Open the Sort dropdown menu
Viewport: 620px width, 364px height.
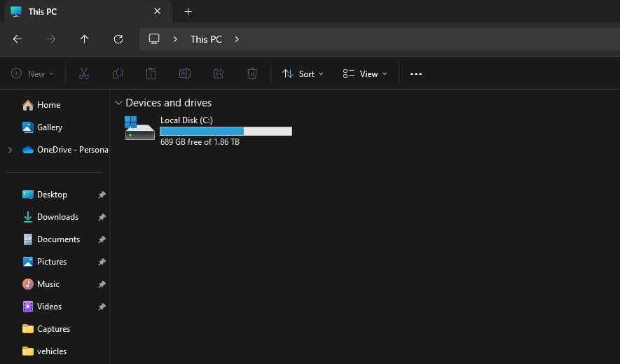[303, 74]
